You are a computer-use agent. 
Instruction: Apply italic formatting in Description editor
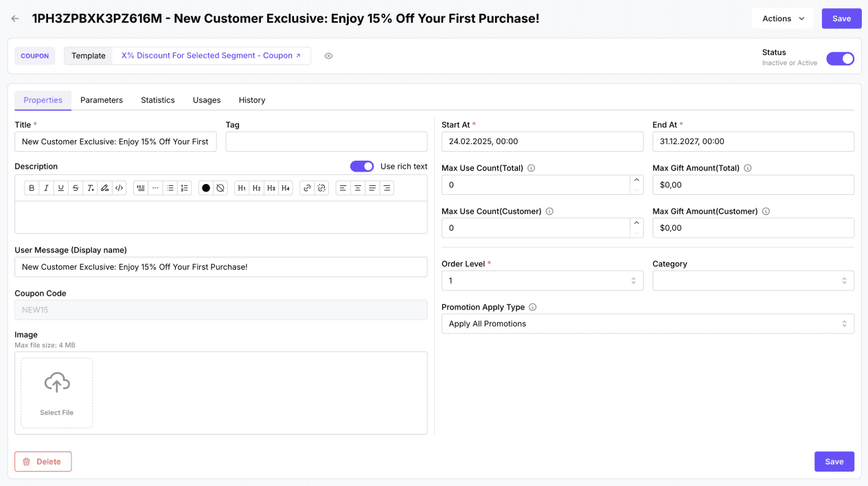46,188
